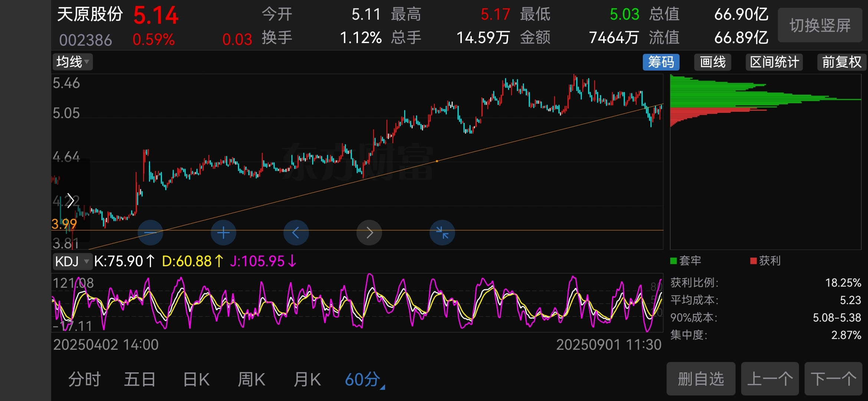Image resolution: width=868 pixels, height=401 pixels.
Task: Click 切换竖屏 to switch portrait mode
Action: click(x=820, y=25)
